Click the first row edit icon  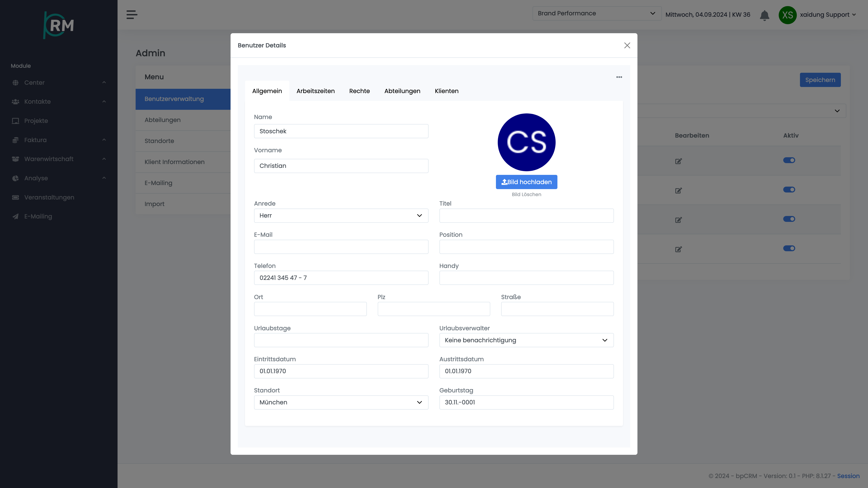[x=679, y=161]
